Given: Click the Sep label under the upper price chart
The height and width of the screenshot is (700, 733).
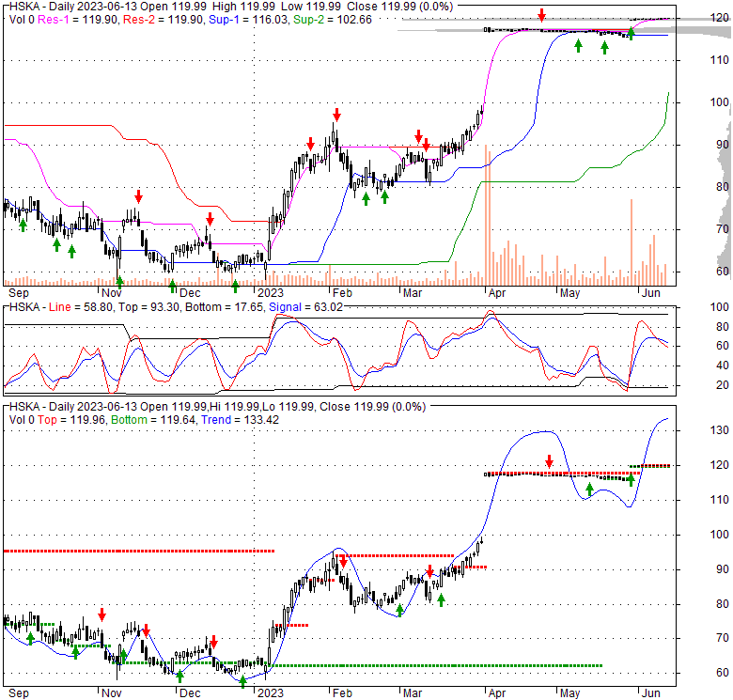Looking at the screenshot, I should pyautogui.click(x=19, y=293).
